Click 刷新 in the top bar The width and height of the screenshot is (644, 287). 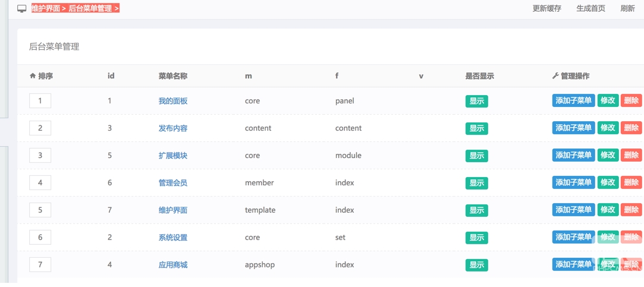coord(627,9)
